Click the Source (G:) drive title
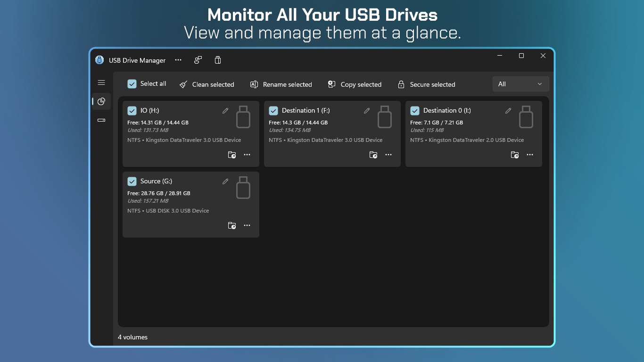 pos(157,181)
